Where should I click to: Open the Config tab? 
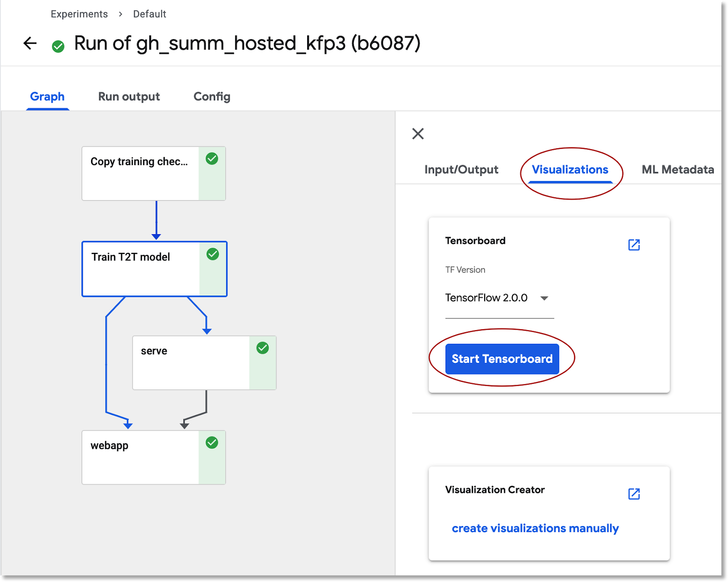[x=212, y=96]
